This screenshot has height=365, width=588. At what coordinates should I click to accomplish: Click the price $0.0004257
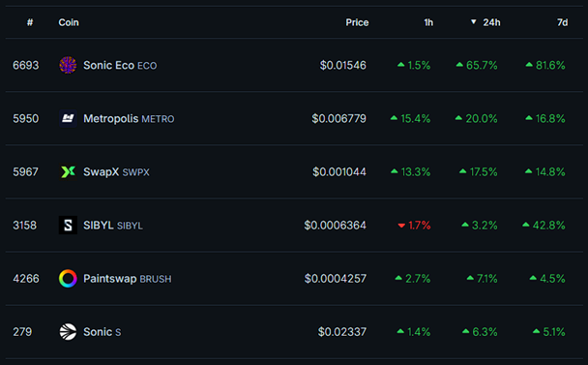click(336, 279)
